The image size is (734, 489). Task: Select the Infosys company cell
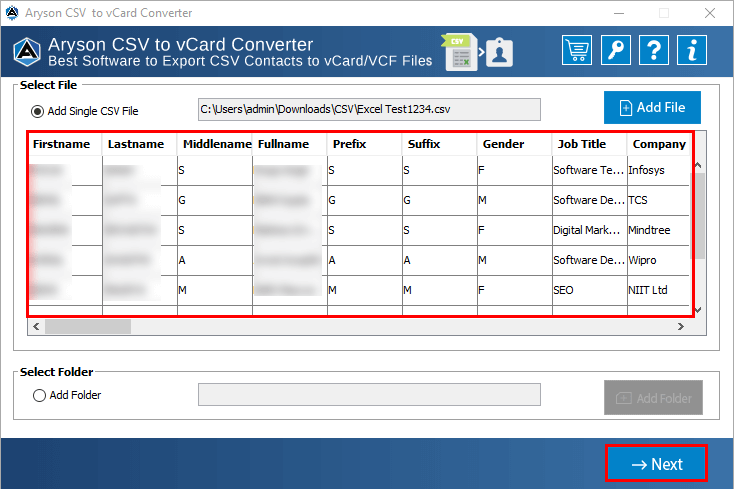click(659, 170)
